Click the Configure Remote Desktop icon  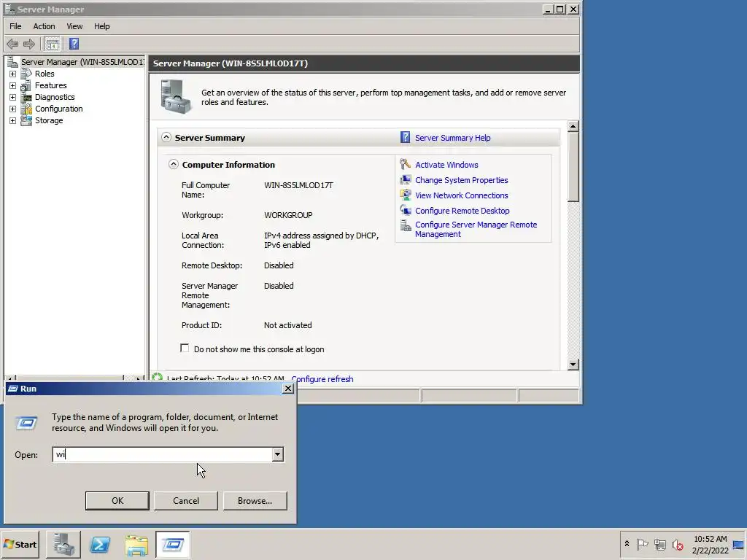[x=405, y=211]
